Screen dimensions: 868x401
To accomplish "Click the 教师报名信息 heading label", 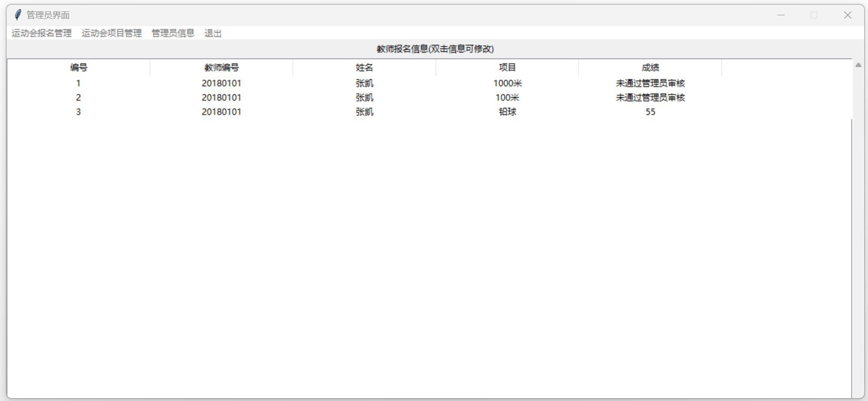I will (435, 49).
